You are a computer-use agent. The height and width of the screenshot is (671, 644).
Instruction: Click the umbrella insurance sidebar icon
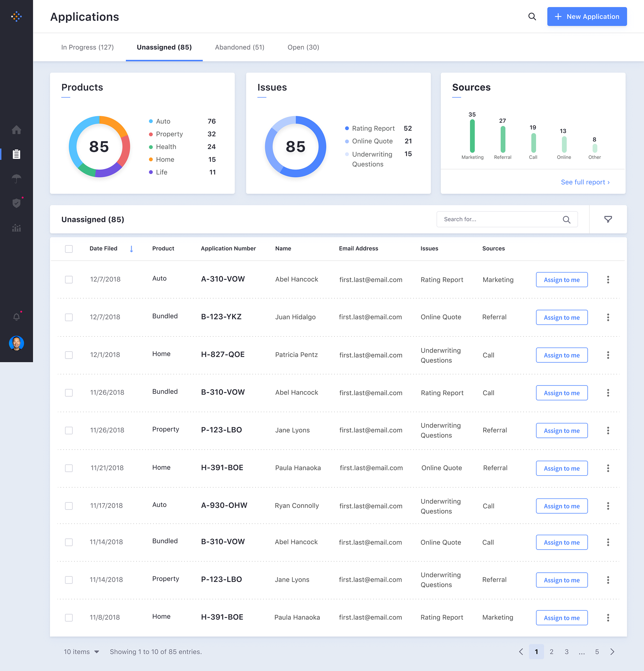[x=16, y=178]
